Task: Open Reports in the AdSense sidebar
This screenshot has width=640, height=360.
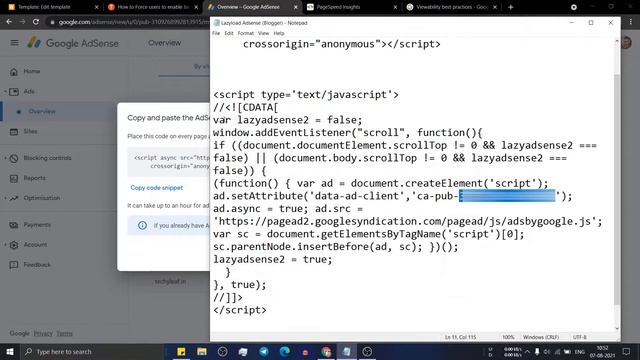Action: [x=34, y=178]
